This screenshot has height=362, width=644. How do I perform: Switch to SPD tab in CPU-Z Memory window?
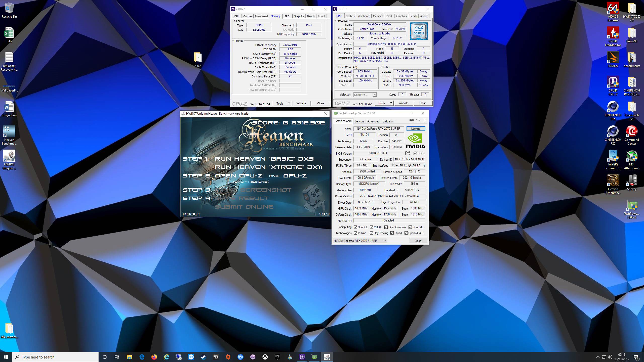tap(287, 16)
